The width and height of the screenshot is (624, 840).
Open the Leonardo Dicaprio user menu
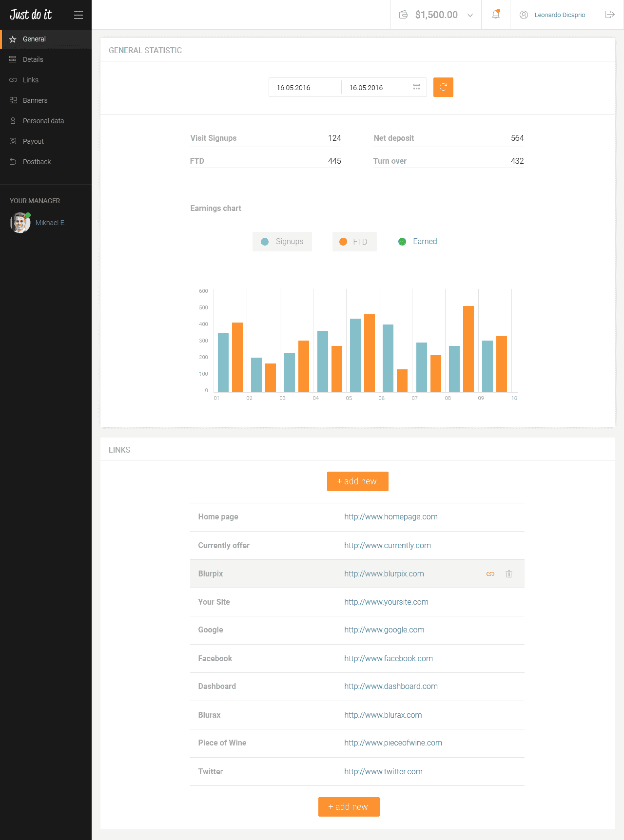[552, 15]
